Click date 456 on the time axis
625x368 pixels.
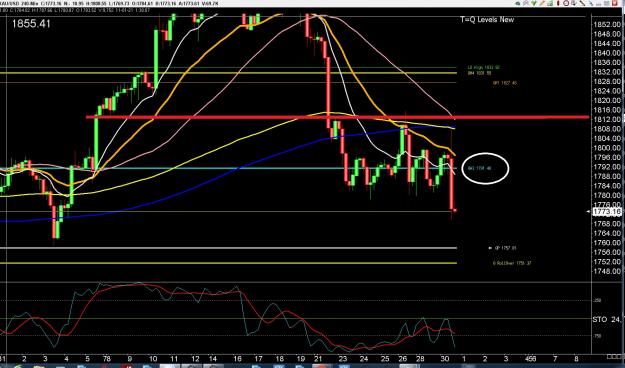pos(531,359)
